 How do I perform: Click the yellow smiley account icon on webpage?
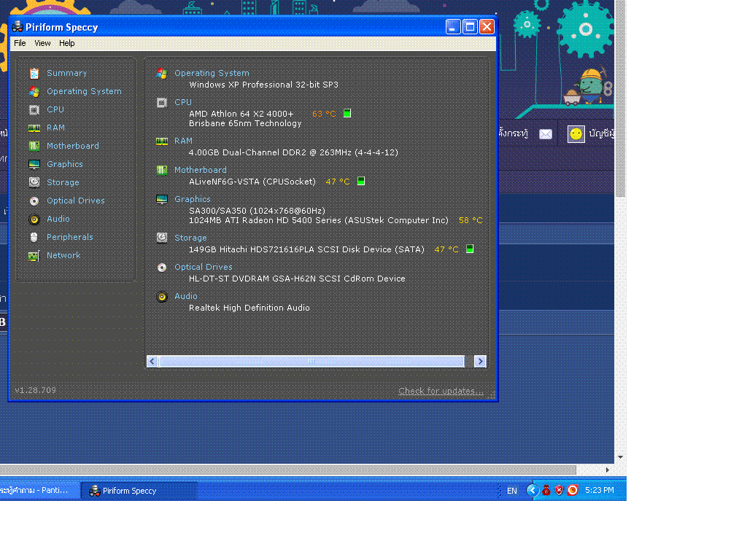pos(576,134)
